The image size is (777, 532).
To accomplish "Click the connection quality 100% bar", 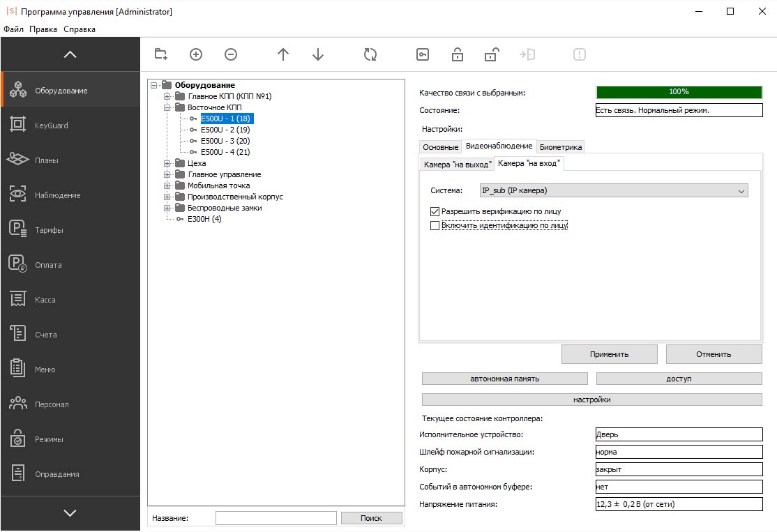I will 679,92.
